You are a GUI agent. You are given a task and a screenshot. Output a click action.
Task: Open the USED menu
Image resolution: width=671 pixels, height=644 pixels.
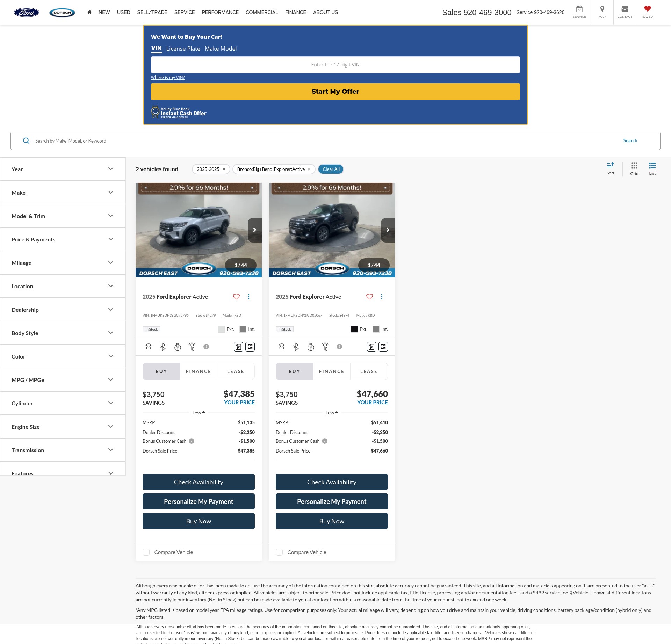[x=124, y=12]
